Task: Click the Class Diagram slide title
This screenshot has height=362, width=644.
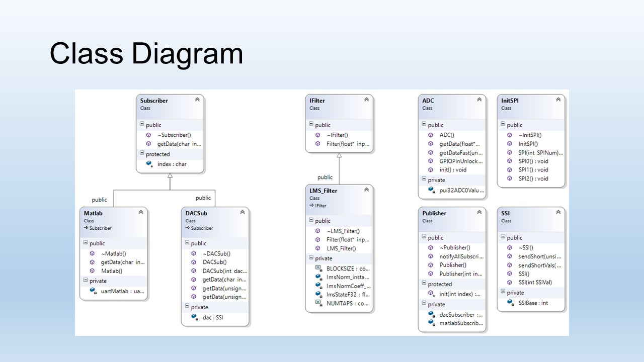Action: tap(146, 54)
